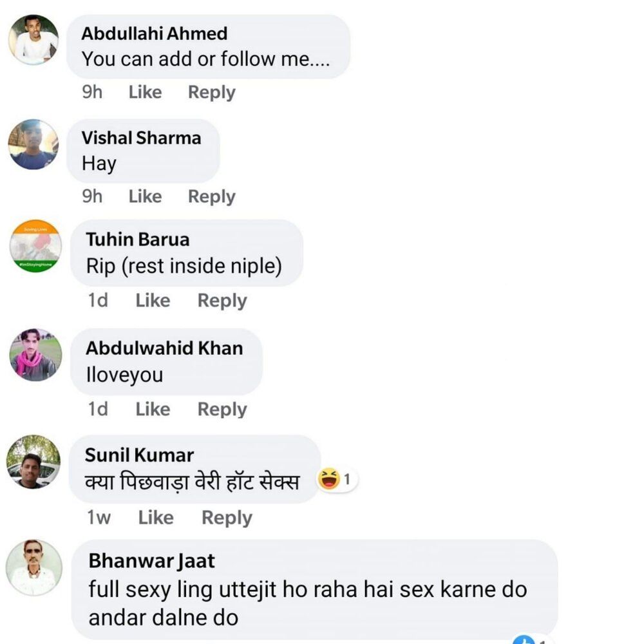The height and width of the screenshot is (644, 644).
Task: Click the thumbs-up reaction icon on Bhanwar Jaat's comment
Action: [524, 640]
